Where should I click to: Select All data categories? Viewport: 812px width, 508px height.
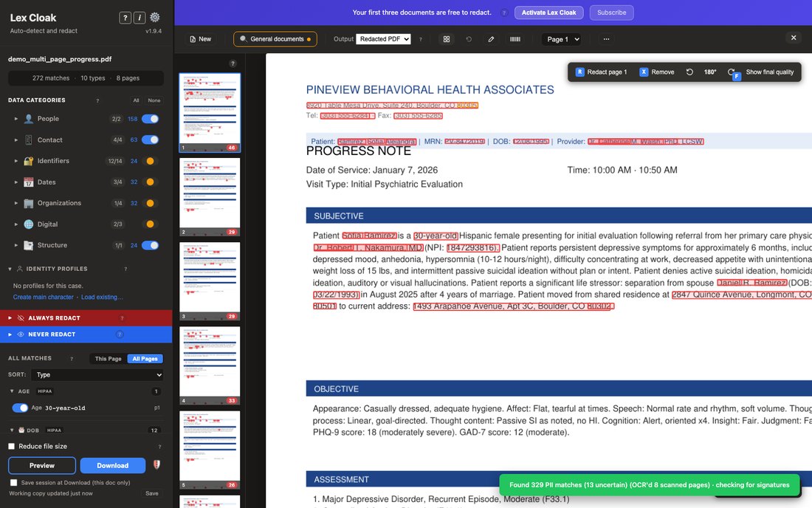137,100
